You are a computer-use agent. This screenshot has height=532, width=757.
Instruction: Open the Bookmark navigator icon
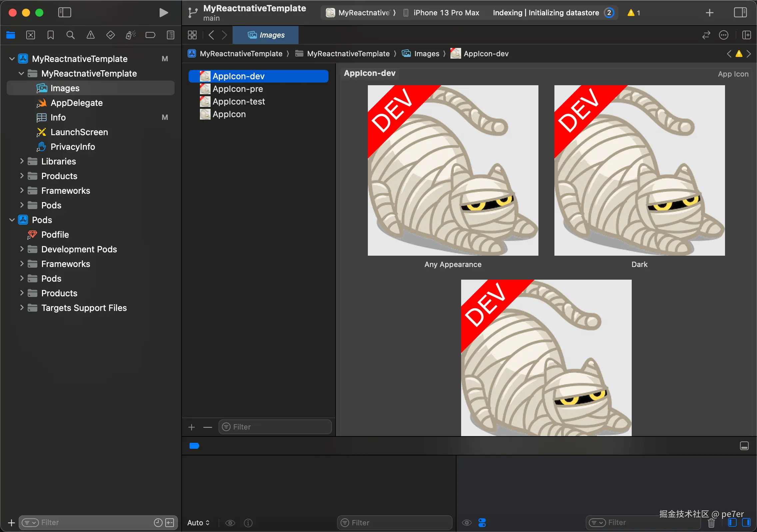[51, 35]
